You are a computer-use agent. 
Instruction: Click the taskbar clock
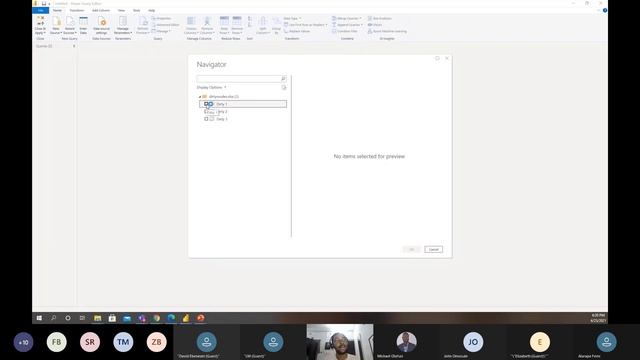point(598,318)
